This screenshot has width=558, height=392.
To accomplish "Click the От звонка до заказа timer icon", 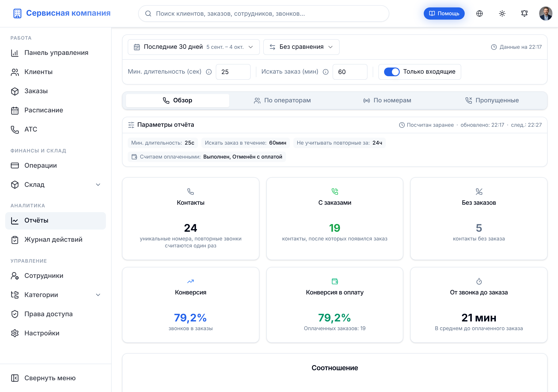I will (479, 281).
